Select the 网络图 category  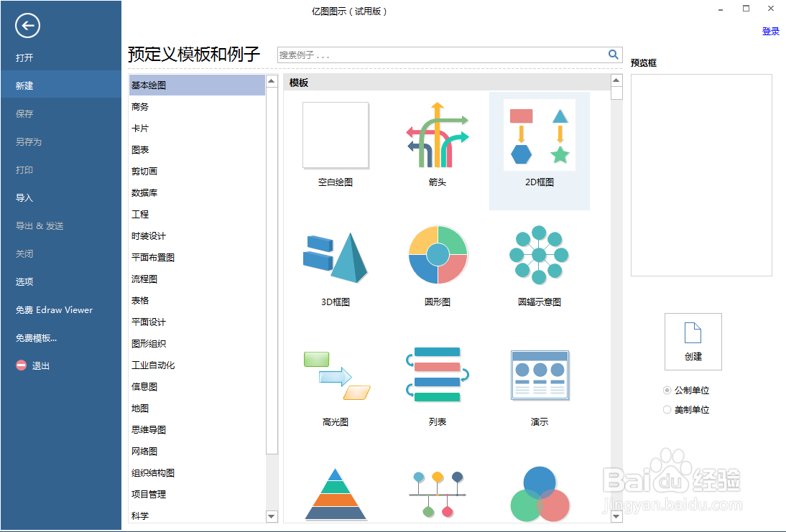pos(197,452)
